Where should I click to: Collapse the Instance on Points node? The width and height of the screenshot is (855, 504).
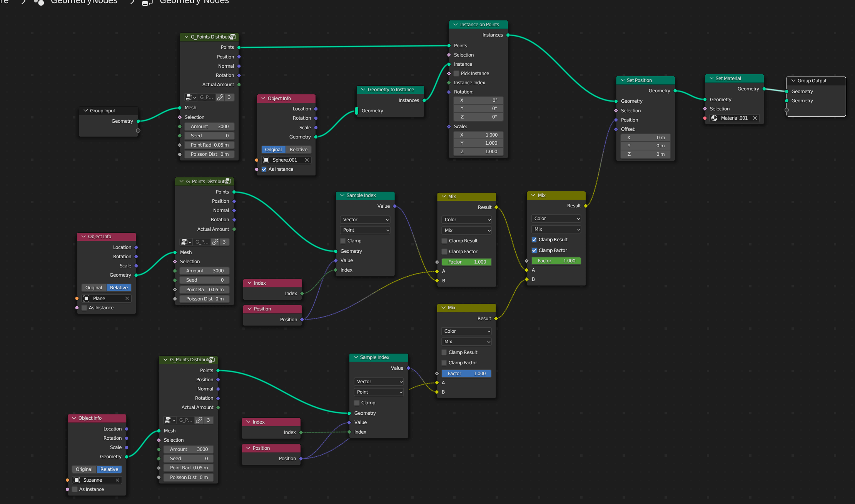point(456,25)
